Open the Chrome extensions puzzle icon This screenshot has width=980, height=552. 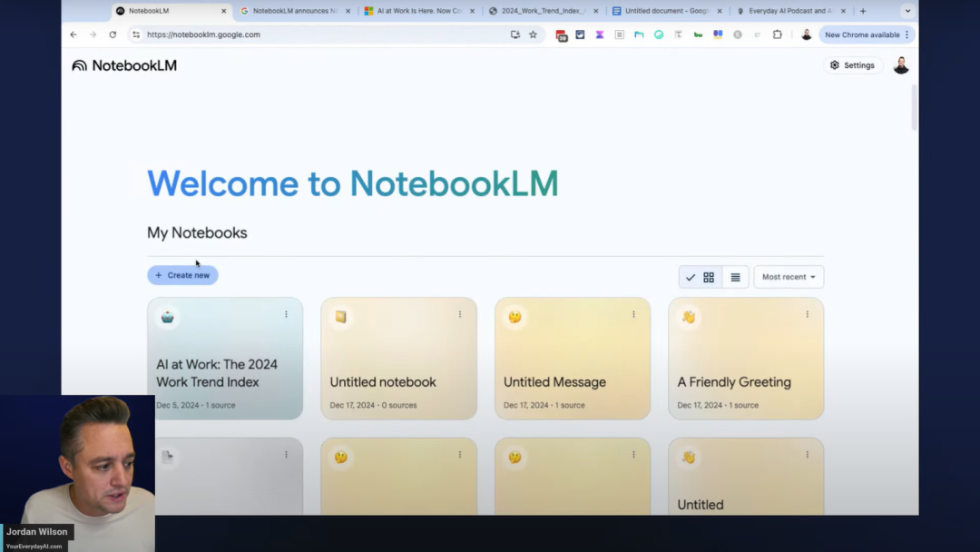tap(777, 34)
